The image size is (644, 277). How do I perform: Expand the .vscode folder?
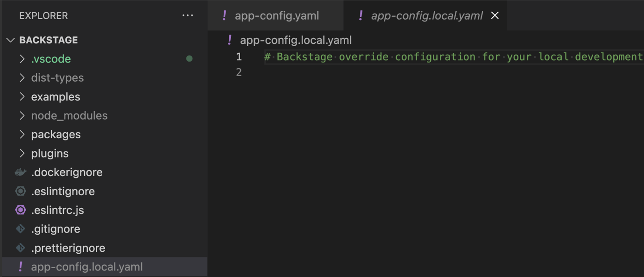pos(22,59)
